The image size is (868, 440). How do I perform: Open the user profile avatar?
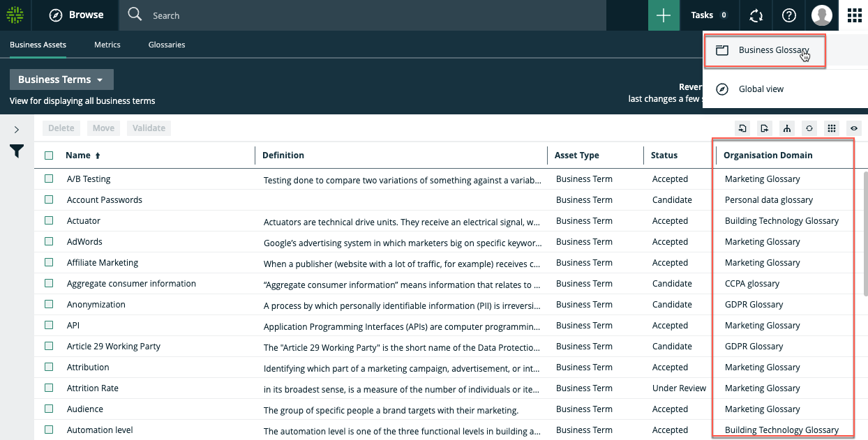822,15
